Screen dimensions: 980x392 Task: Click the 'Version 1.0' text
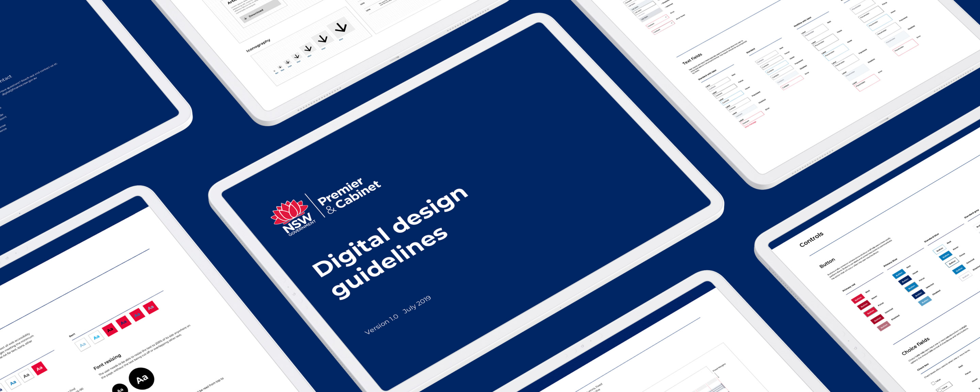381,325
